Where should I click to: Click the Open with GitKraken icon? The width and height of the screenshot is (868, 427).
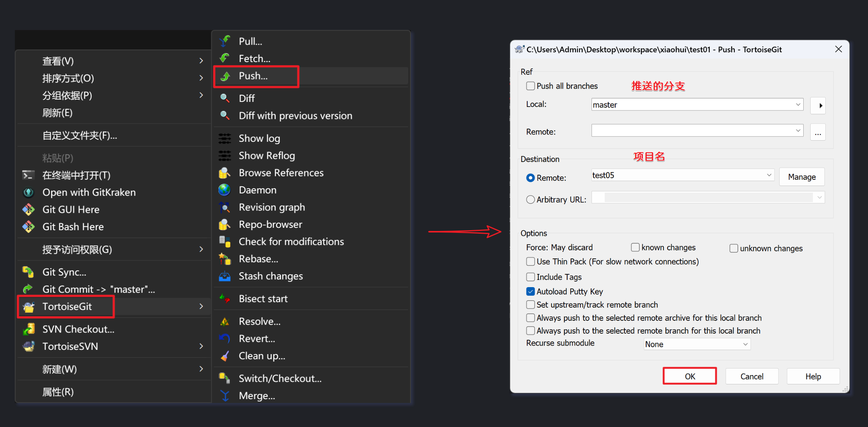click(28, 193)
